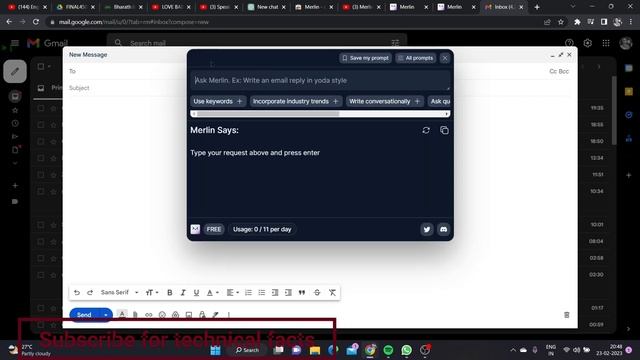Click the indent less icon
Image resolution: width=640 pixels, height=360 pixels.
click(275, 293)
